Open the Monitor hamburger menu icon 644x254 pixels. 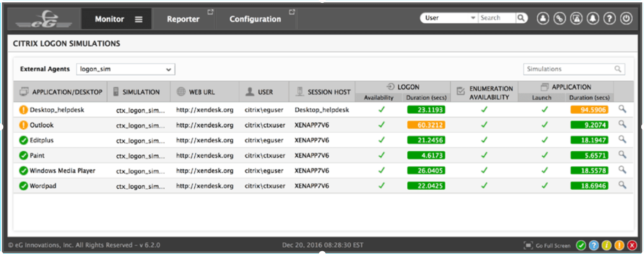tap(139, 19)
